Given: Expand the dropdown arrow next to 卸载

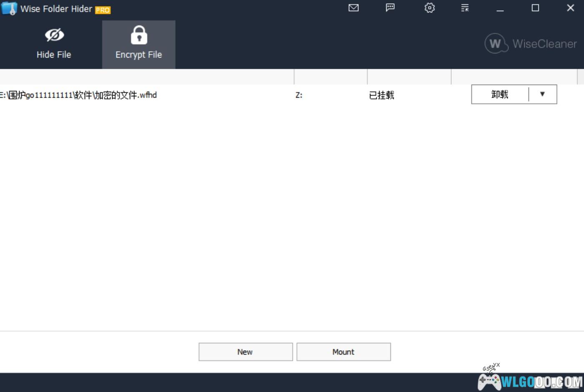Looking at the screenshot, I should [542, 94].
